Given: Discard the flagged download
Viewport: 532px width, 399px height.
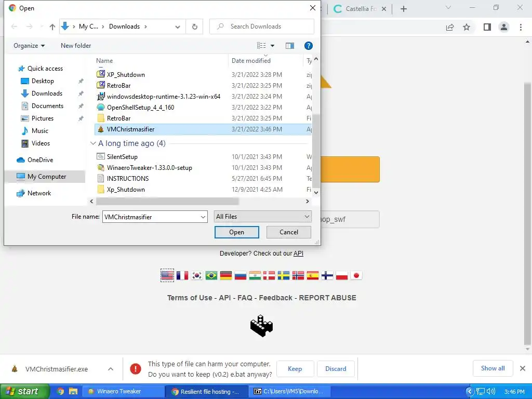Looking at the screenshot, I should 336,369.
